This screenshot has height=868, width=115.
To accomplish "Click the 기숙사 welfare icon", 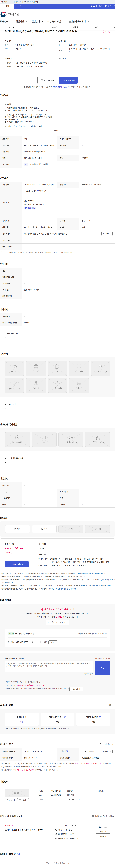I will (x=36, y=369).
